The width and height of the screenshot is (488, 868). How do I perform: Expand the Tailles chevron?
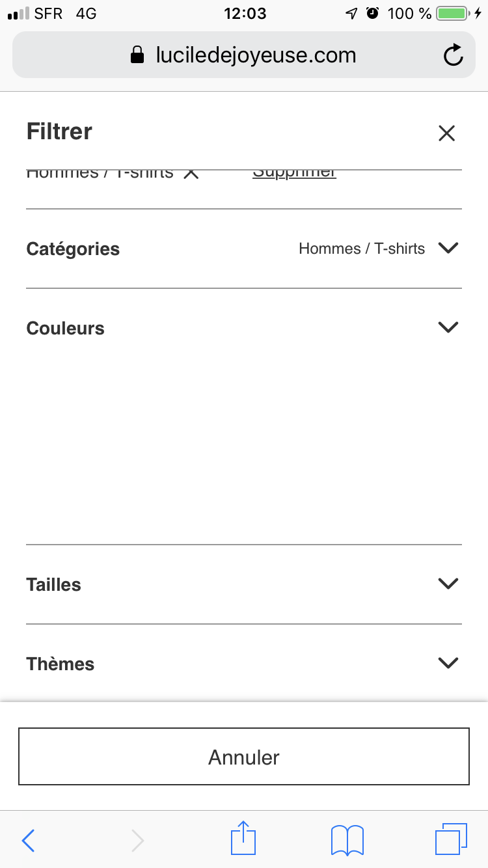pyautogui.click(x=448, y=584)
